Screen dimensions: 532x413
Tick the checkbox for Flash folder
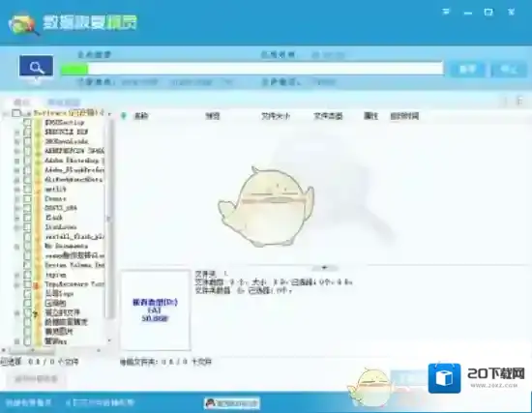pyautogui.click(x=27, y=218)
